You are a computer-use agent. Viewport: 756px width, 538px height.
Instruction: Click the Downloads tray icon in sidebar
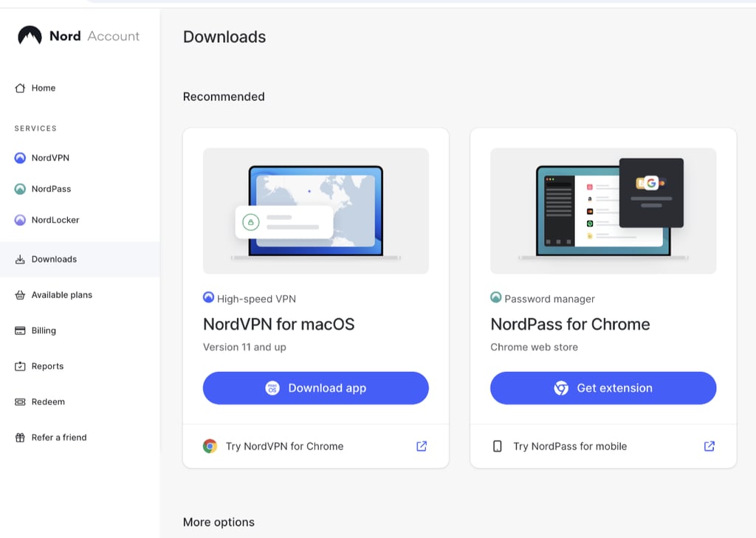pos(20,259)
